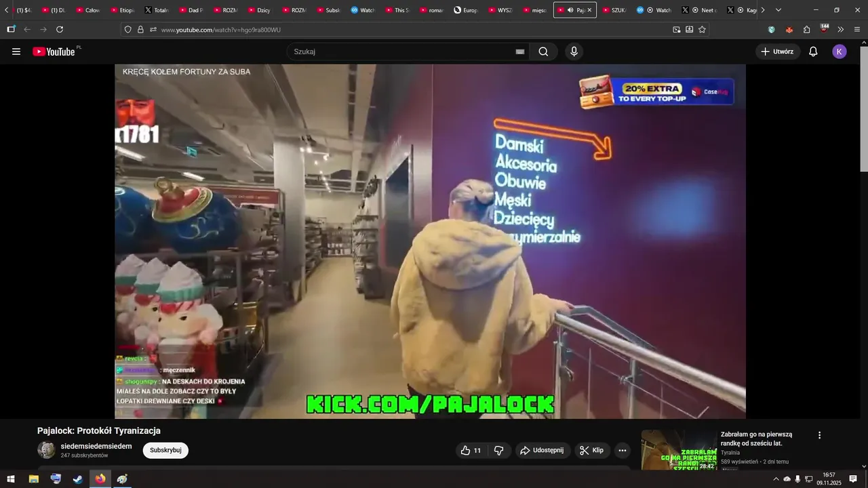Image resolution: width=868 pixels, height=488 pixels.
Task: Click the YouTube search magnifier button
Action: [x=543, y=52]
